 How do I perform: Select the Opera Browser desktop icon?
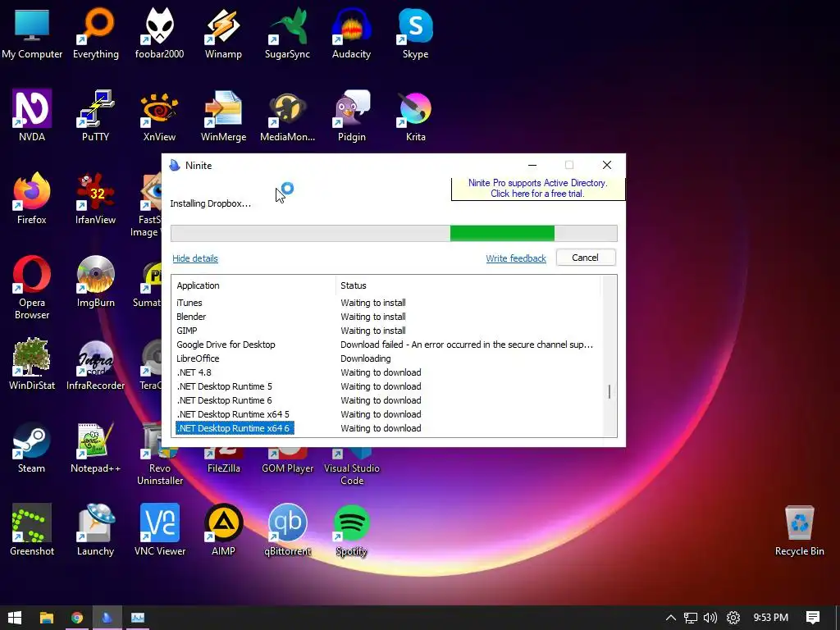tap(32, 288)
